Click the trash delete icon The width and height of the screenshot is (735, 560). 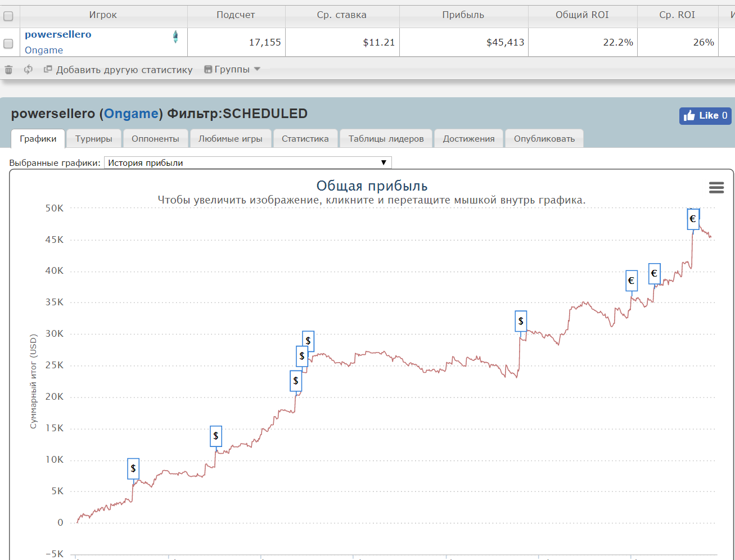[x=8, y=70]
